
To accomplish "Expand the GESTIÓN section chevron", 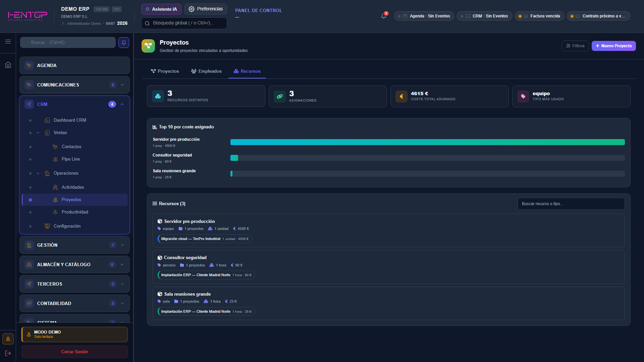I will tap(122, 245).
